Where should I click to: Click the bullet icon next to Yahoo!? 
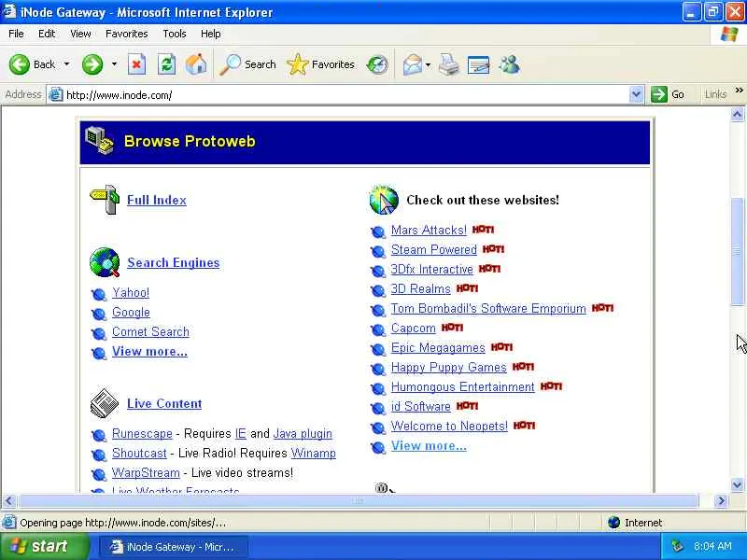[99, 294]
